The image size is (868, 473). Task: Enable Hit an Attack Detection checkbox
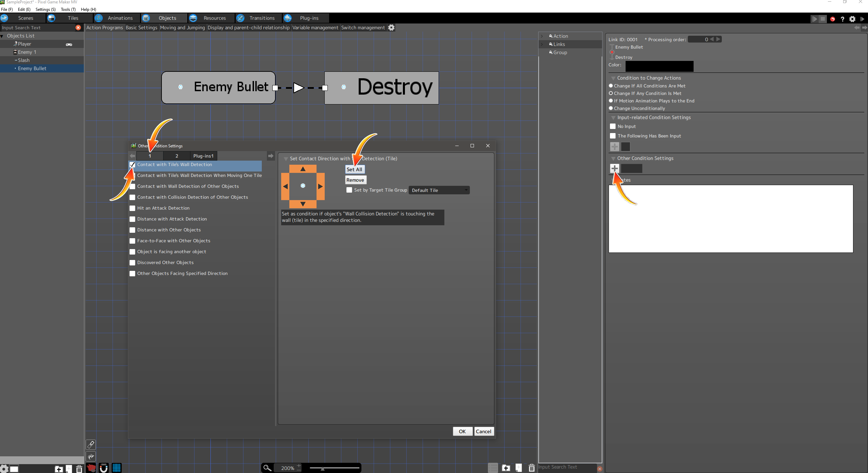click(x=133, y=208)
